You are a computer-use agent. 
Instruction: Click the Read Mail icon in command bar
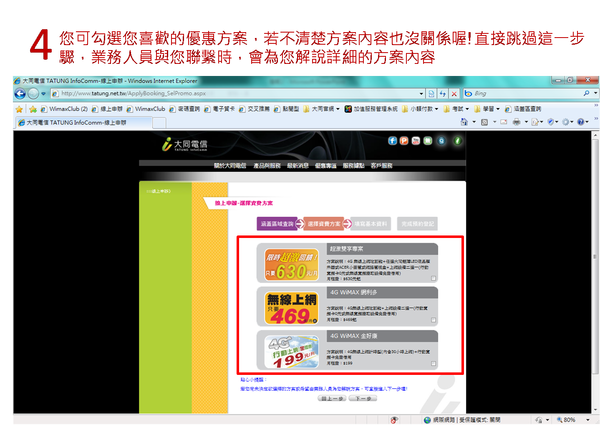point(504,122)
